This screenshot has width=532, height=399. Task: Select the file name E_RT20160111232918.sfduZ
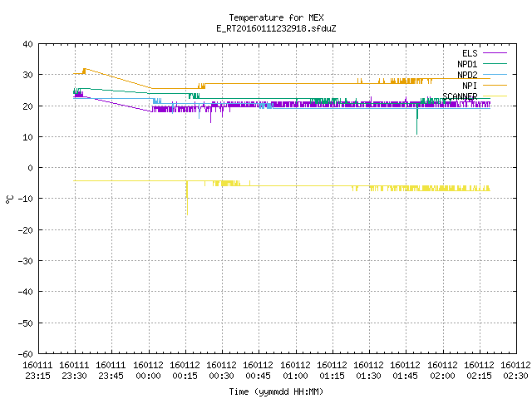click(276, 28)
